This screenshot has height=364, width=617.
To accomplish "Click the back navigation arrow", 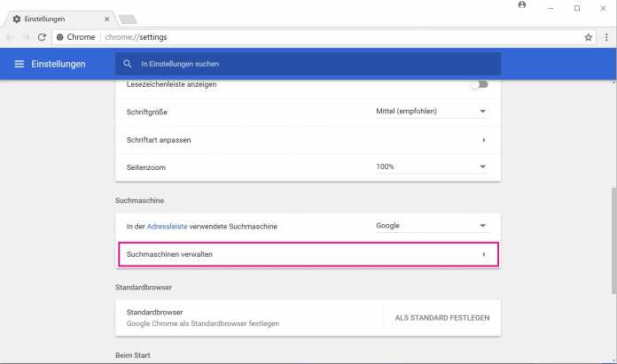I will (10, 37).
